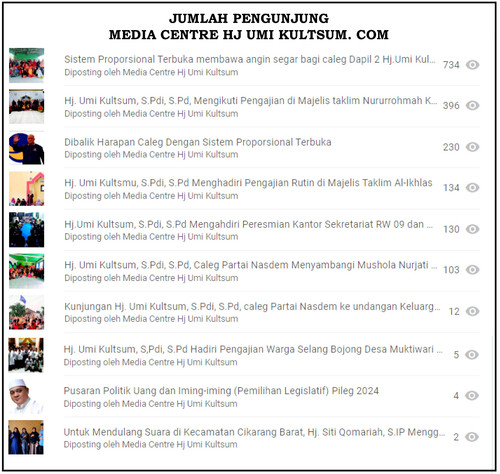Click 'Diposting oleh' byline under Sistem Proporsional Terbuka membawa
The height and width of the screenshot is (474, 500).
click(x=151, y=72)
